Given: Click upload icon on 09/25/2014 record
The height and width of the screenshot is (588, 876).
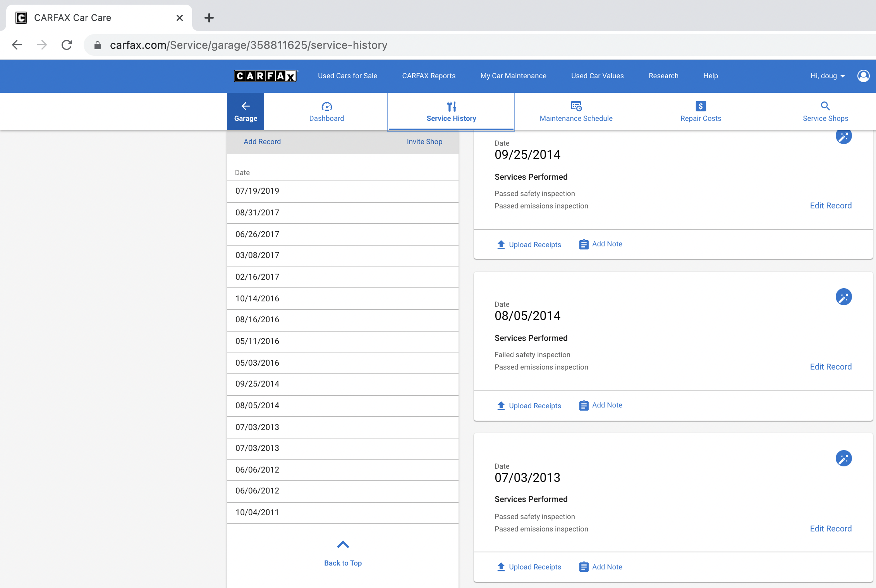Looking at the screenshot, I should [501, 244].
